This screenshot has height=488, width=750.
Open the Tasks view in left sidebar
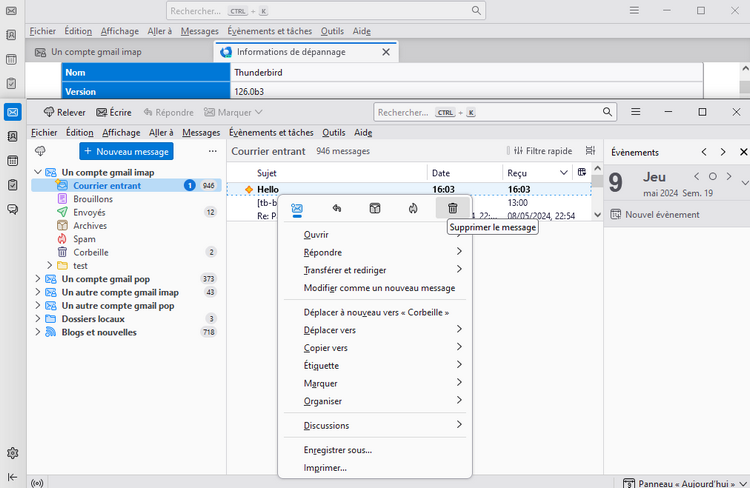(12, 185)
